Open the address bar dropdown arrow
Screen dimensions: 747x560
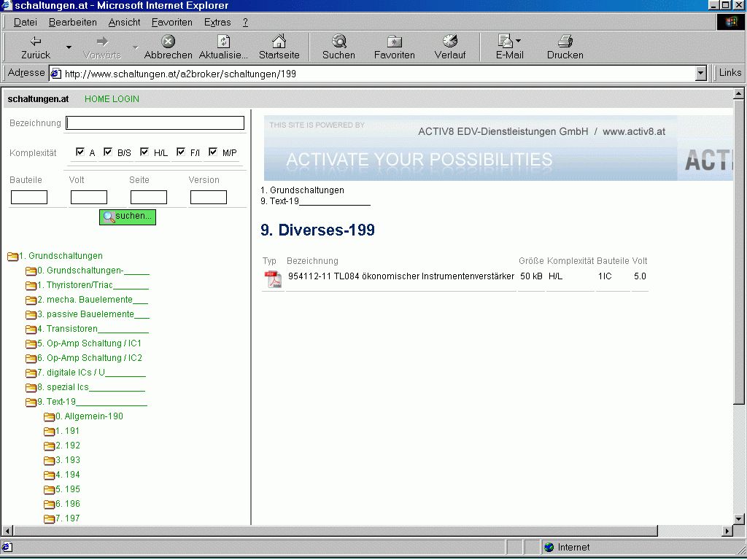pos(701,74)
